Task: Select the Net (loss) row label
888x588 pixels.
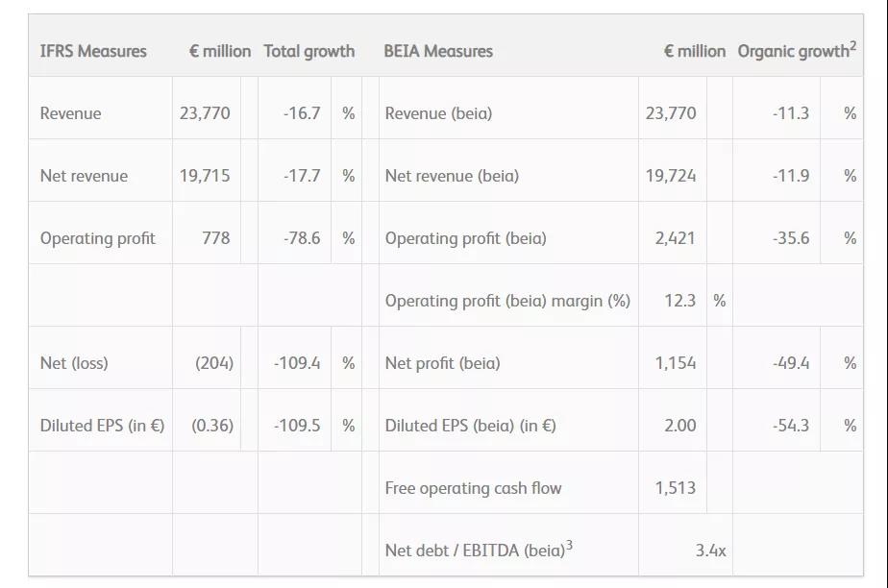Action: [x=74, y=363]
